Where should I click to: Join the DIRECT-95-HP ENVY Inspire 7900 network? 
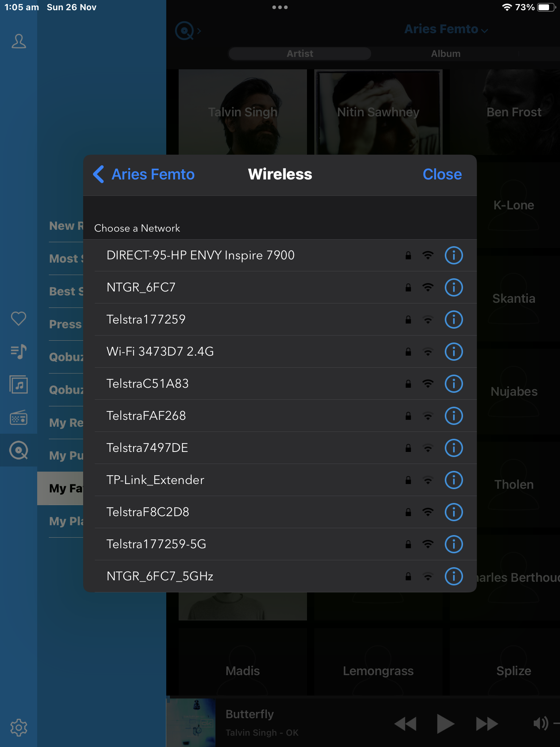[x=280, y=255]
